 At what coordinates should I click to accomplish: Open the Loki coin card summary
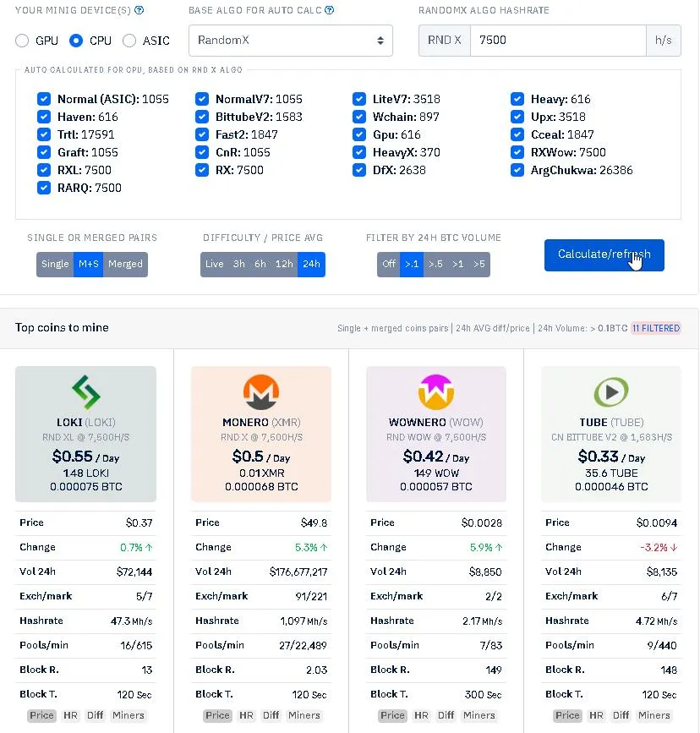point(86,434)
